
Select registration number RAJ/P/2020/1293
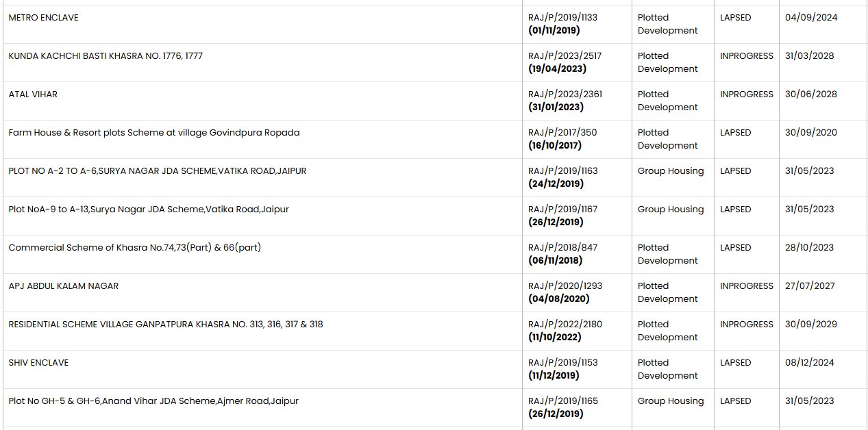point(565,286)
